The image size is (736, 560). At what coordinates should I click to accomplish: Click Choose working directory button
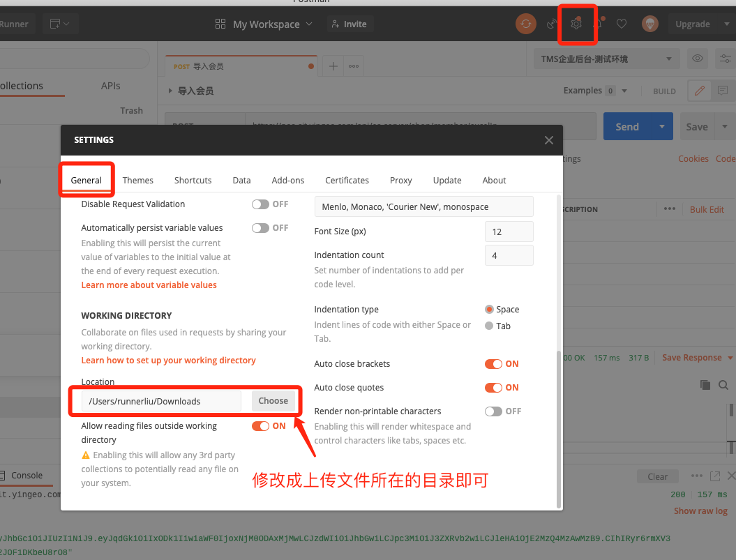tap(273, 401)
